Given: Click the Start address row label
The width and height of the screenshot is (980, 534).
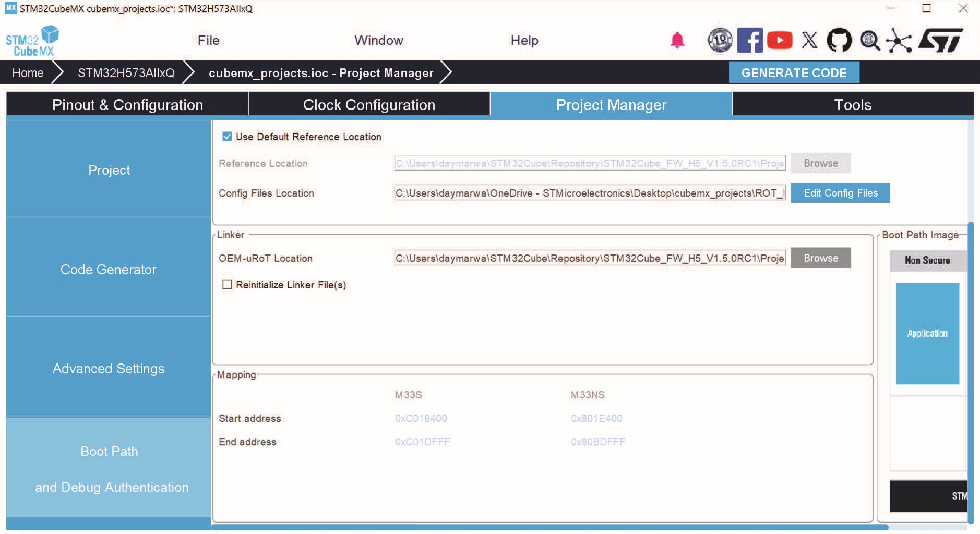Looking at the screenshot, I should coord(249,418).
